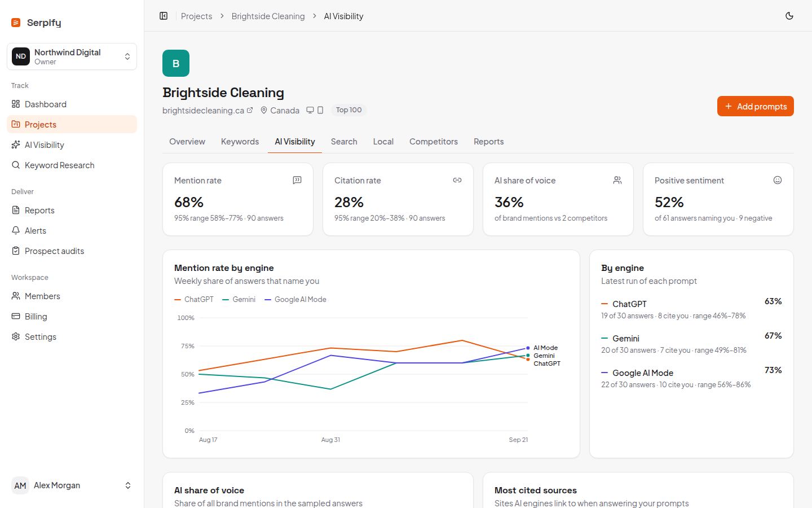Open Prospect audits in sidebar
The height and width of the screenshot is (508, 812).
[72, 251]
